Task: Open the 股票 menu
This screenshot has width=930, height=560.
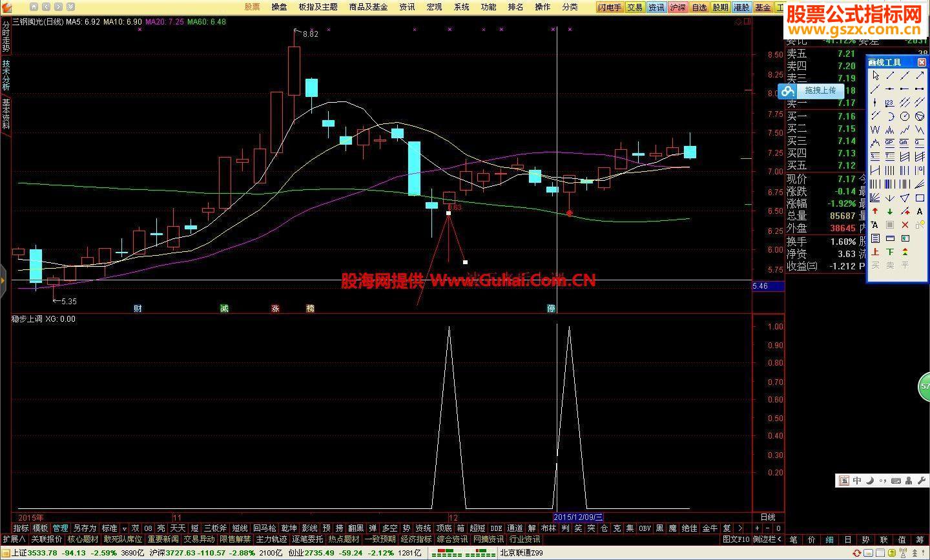Action: coord(253,7)
